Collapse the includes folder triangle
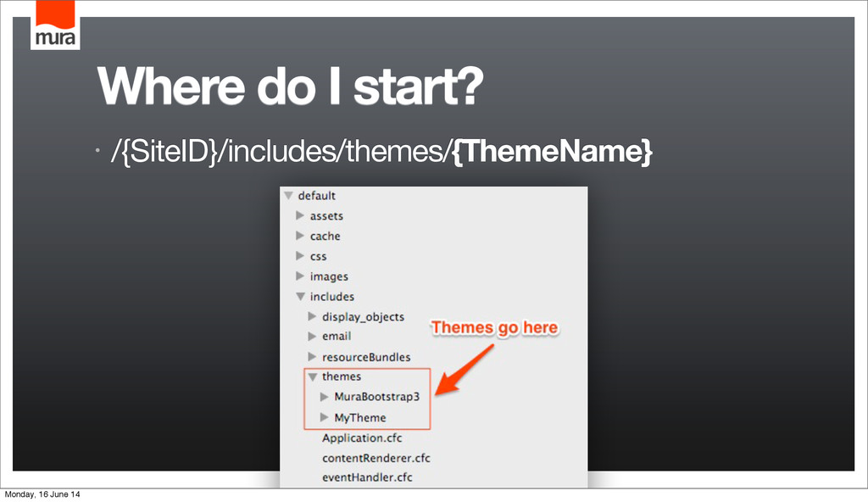Screen dimensions: 868x502 [301, 297]
